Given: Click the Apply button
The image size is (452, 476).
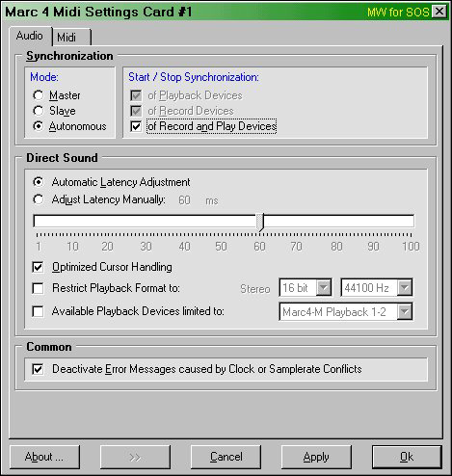Looking at the screenshot, I should point(316,457).
